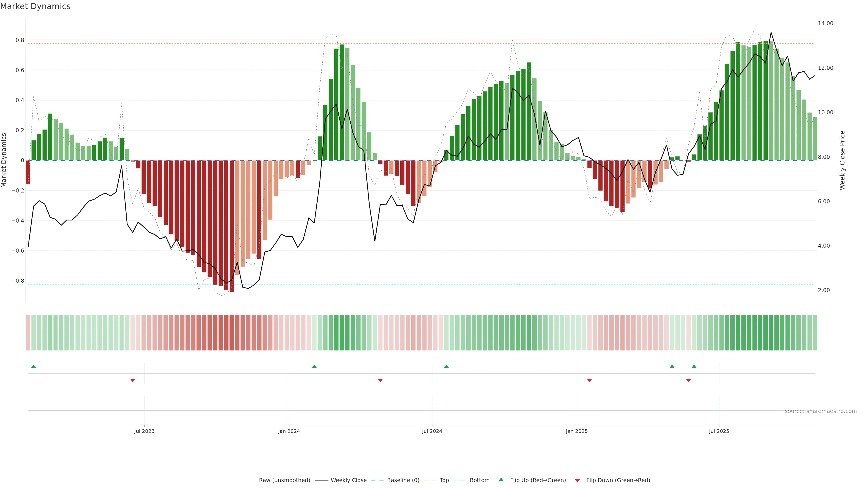Toggle Weekly Close legend entry
868x488 pixels.
pos(348,480)
